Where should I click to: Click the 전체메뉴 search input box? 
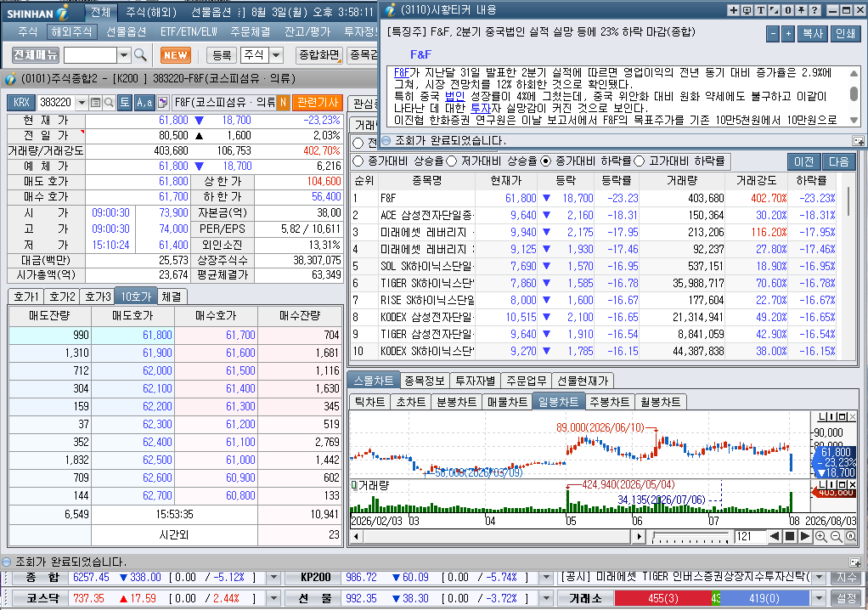click(90, 55)
